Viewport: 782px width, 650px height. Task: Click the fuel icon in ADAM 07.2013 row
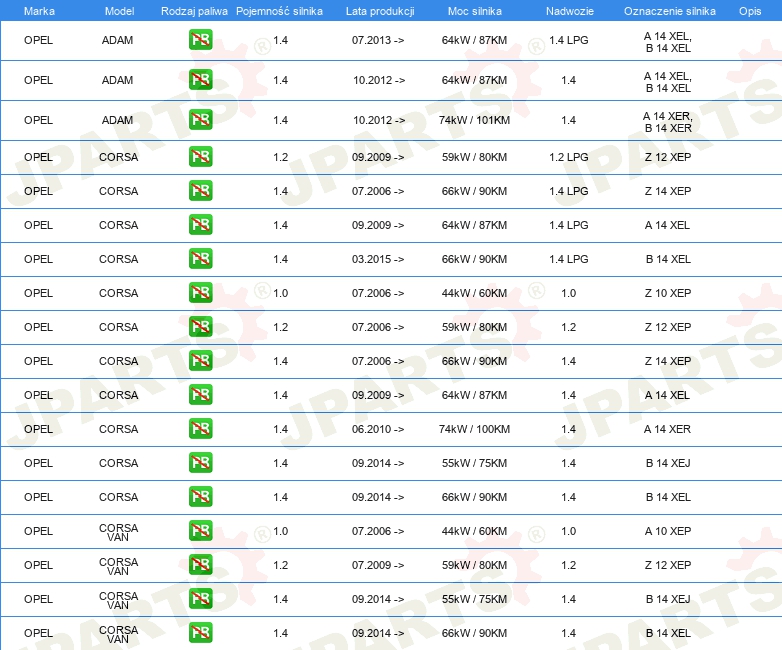[x=200, y=40]
